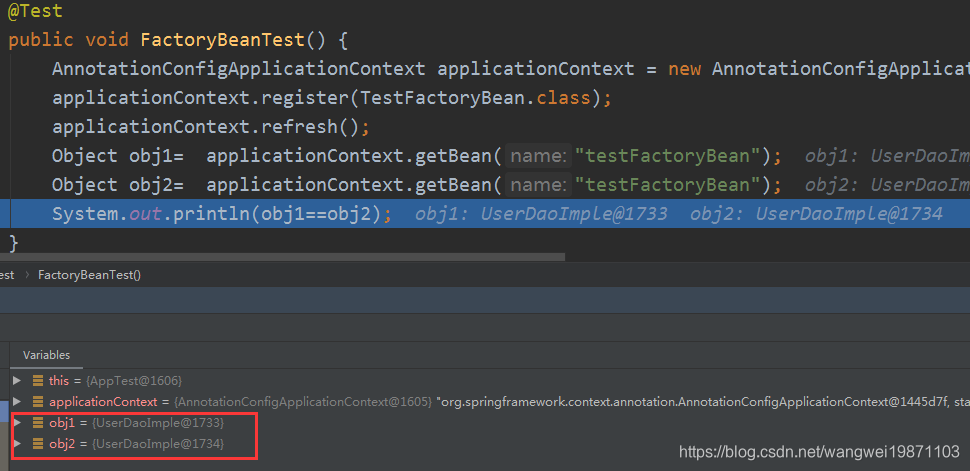Click the field icon beside 'this'

click(38, 380)
